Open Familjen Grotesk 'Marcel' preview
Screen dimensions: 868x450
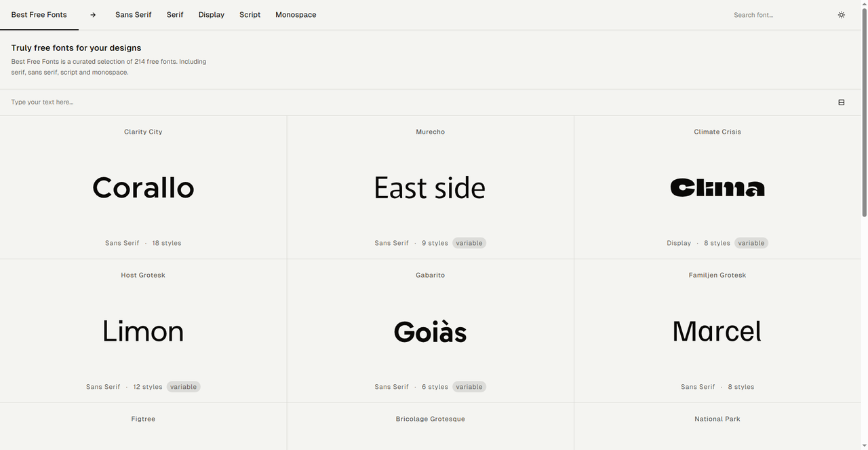pyautogui.click(x=717, y=331)
